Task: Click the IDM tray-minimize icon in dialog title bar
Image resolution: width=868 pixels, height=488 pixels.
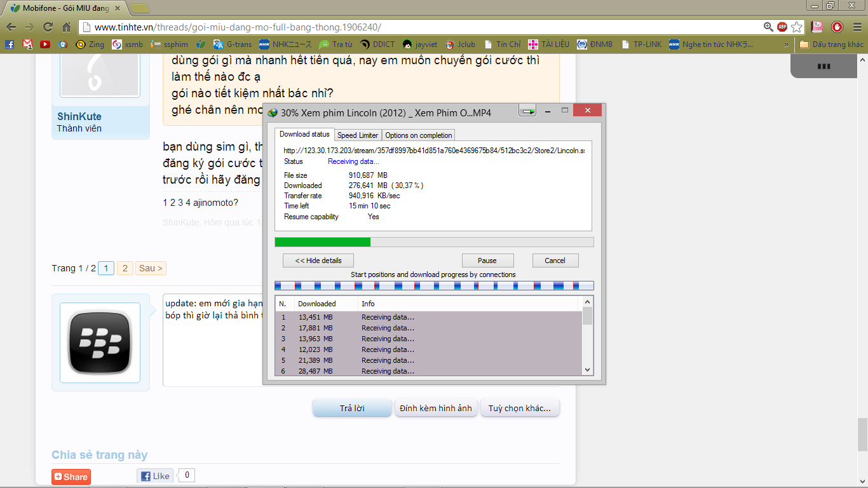Action: point(527,112)
